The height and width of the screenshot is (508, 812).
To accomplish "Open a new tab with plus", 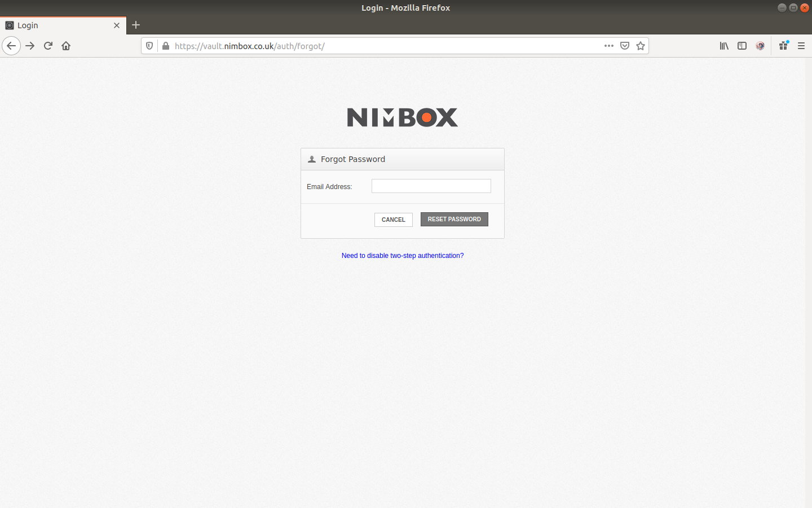I will pyautogui.click(x=136, y=25).
